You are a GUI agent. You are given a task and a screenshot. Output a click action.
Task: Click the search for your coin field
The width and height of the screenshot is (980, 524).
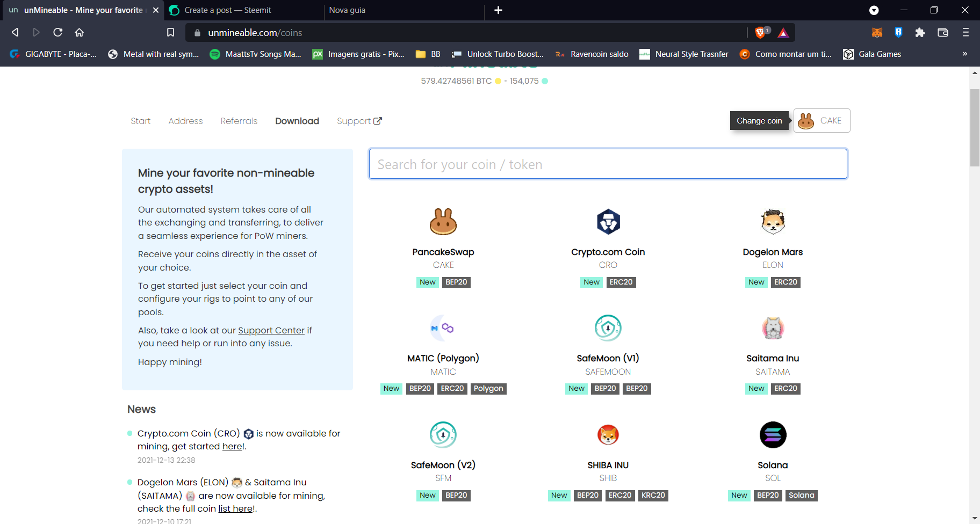(x=608, y=164)
